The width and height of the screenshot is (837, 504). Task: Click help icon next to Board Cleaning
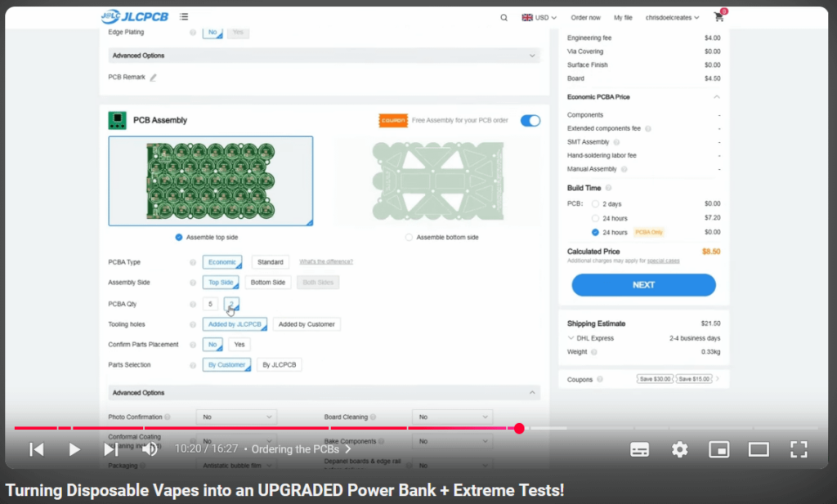click(x=373, y=417)
